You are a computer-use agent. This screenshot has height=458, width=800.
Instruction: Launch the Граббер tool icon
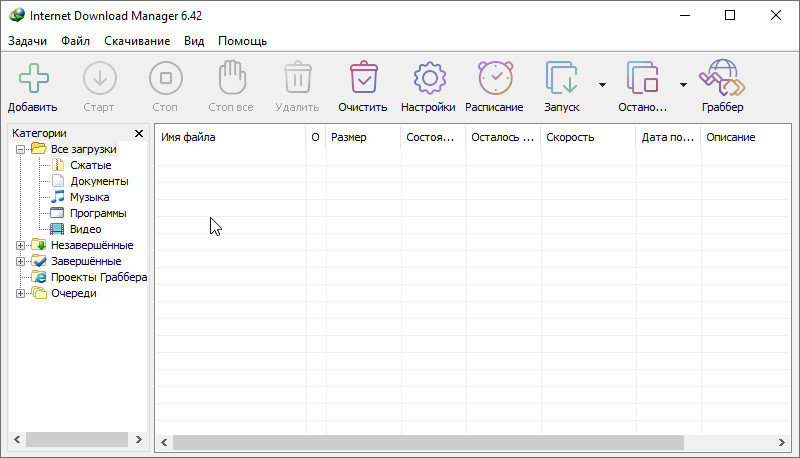pyautogui.click(x=722, y=78)
